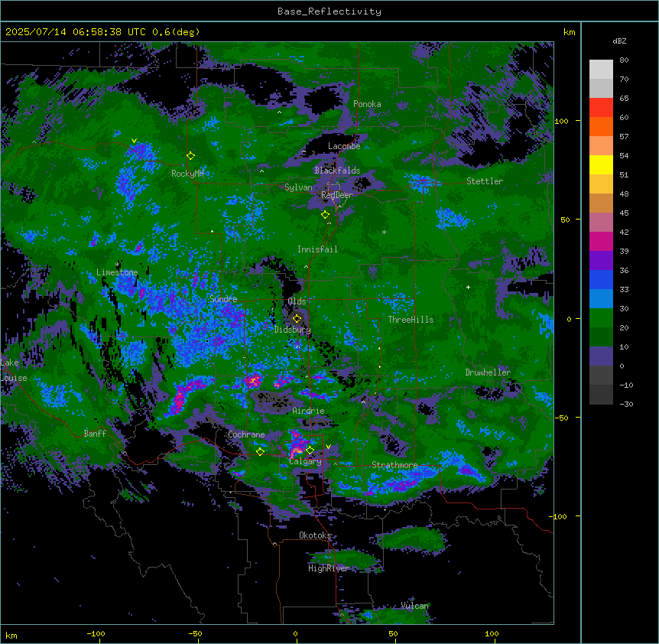
Task: Click the Airdrie label
Action: [x=309, y=411]
